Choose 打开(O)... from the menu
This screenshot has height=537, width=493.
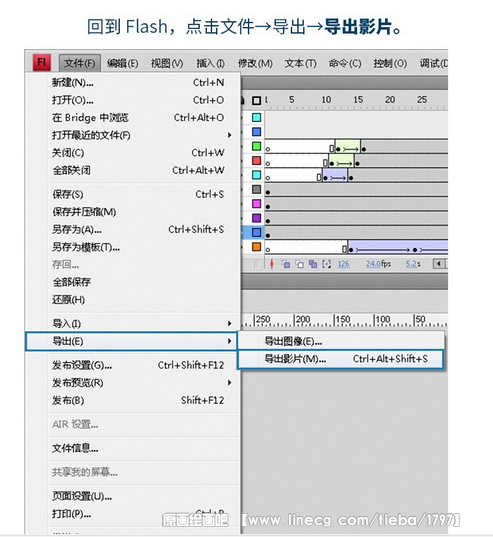pyautogui.click(x=132, y=100)
